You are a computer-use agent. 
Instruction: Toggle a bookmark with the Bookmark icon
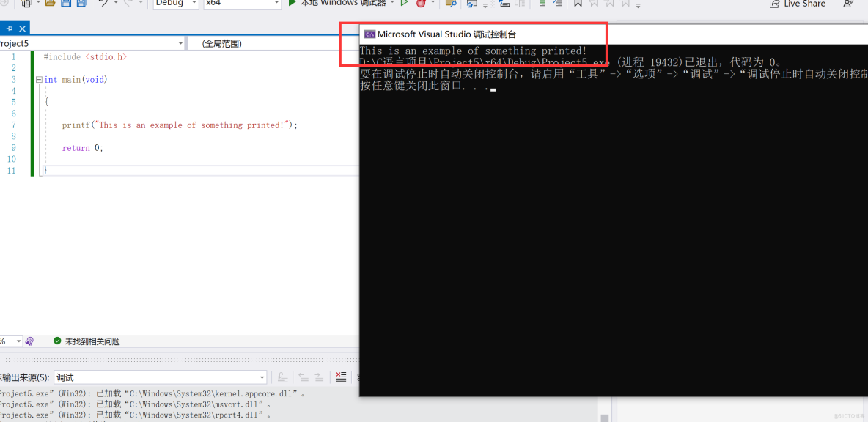tap(578, 4)
